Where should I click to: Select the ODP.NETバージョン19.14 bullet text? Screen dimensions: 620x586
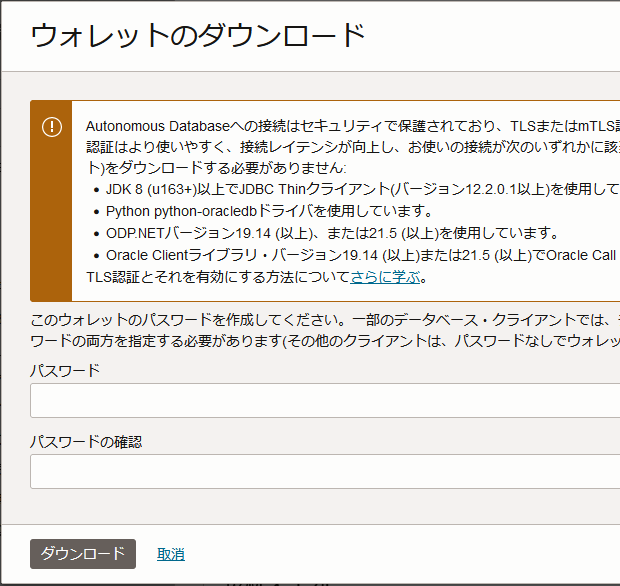332,233
